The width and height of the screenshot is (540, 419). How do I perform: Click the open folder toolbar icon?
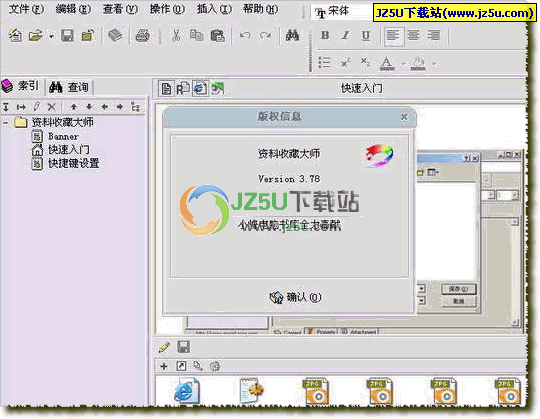(35, 35)
